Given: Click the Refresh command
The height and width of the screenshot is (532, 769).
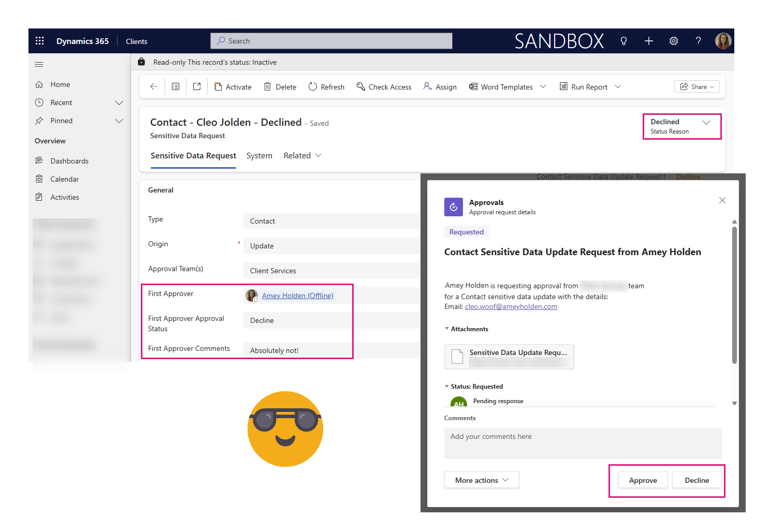Looking at the screenshot, I should click(326, 87).
